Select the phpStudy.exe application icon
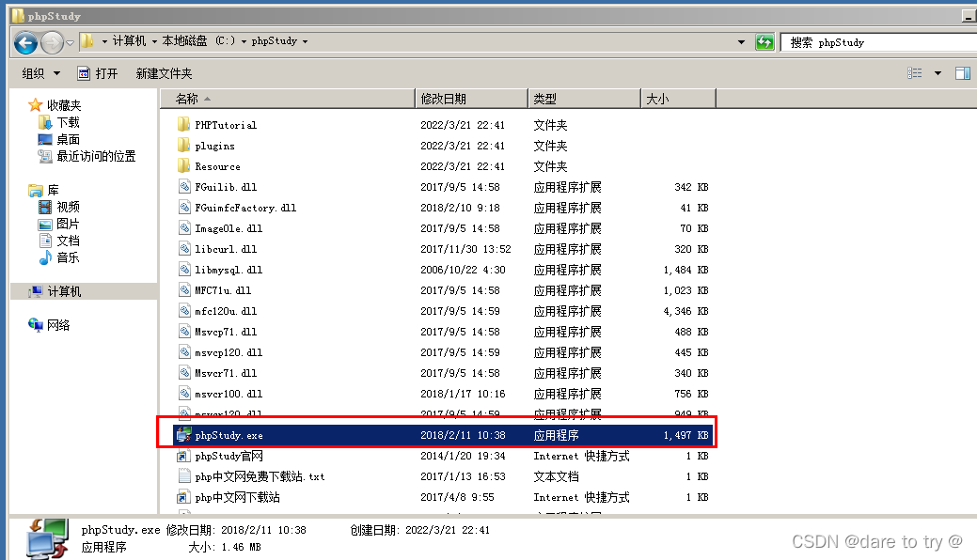The height and width of the screenshot is (560, 977). click(x=183, y=435)
